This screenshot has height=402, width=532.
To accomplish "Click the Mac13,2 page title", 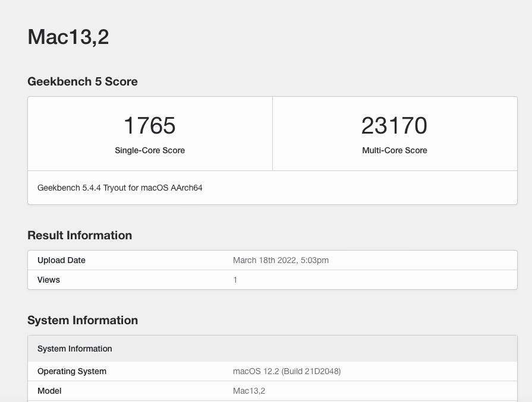I will [68, 37].
